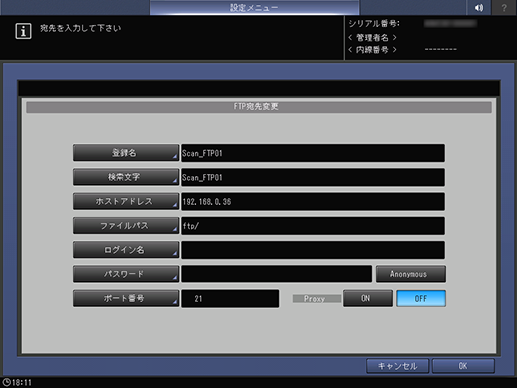Open the 検索文字 entry button
The width and height of the screenshot is (517, 388).
[126, 177]
